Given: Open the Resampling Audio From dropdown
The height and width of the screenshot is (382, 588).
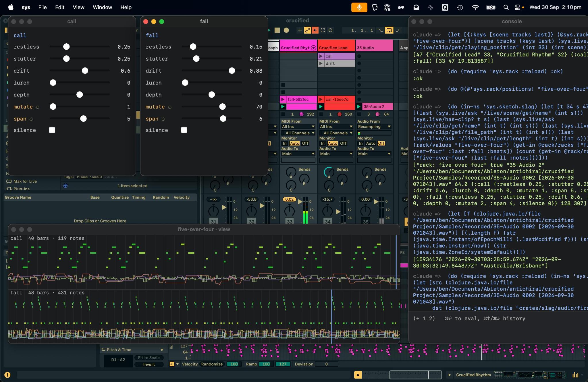Looking at the screenshot, I should pyautogui.click(x=374, y=127).
